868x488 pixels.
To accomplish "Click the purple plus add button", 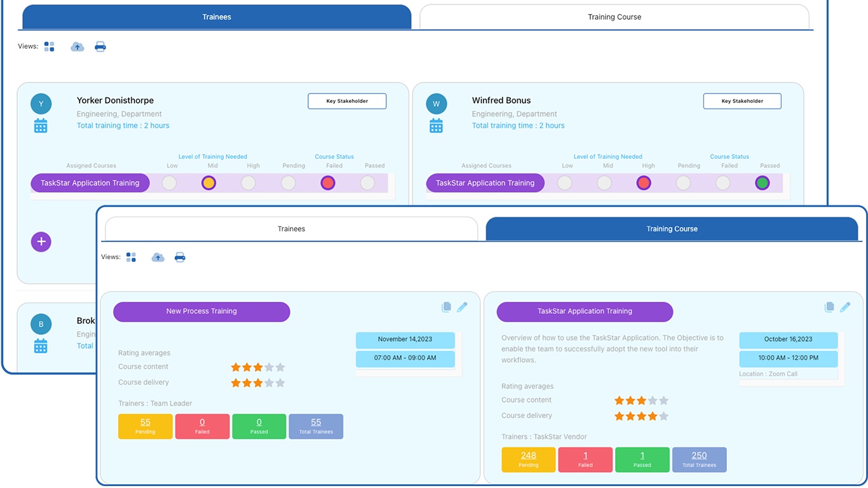I will (x=41, y=241).
